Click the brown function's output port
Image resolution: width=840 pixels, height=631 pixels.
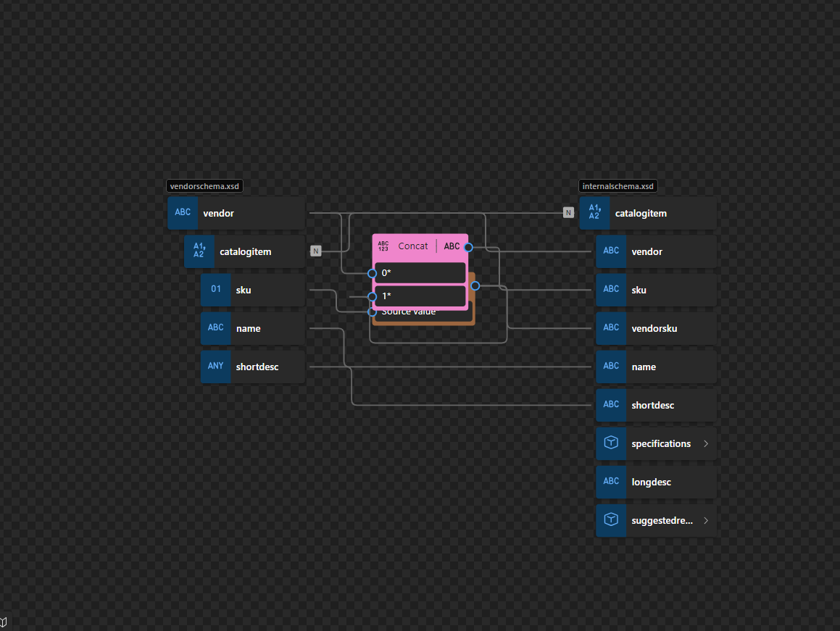click(x=475, y=286)
